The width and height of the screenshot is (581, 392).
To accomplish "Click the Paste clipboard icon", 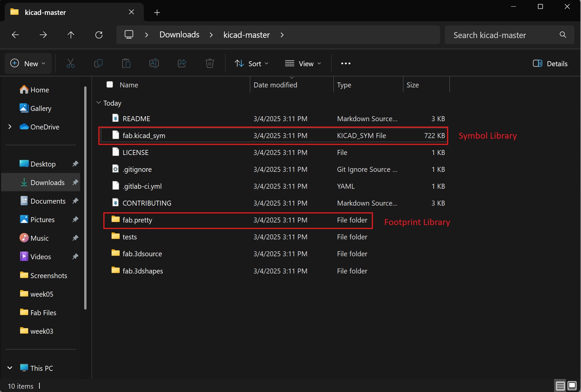I will tap(126, 63).
